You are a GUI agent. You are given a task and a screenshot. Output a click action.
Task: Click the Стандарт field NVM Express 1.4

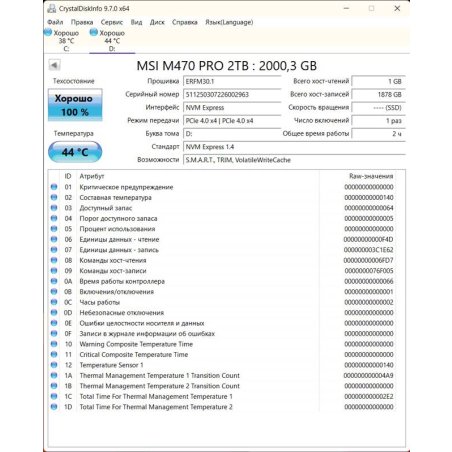pyautogui.click(x=294, y=147)
